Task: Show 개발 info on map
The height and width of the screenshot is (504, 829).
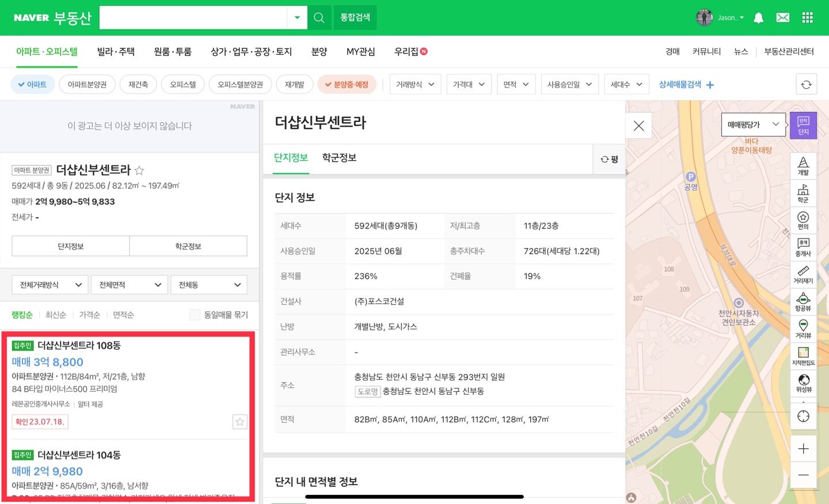Action: coord(803,166)
